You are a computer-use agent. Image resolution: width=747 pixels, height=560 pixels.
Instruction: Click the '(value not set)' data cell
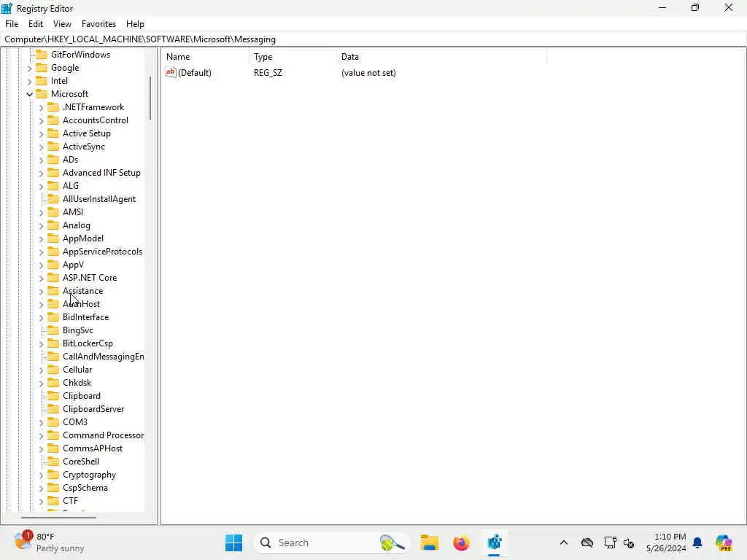[x=368, y=73]
